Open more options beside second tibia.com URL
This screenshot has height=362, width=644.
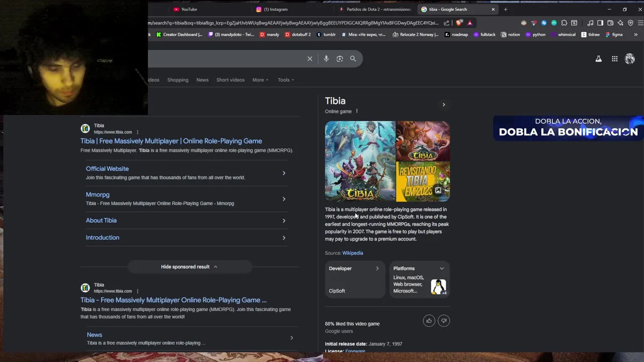pyautogui.click(x=137, y=291)
